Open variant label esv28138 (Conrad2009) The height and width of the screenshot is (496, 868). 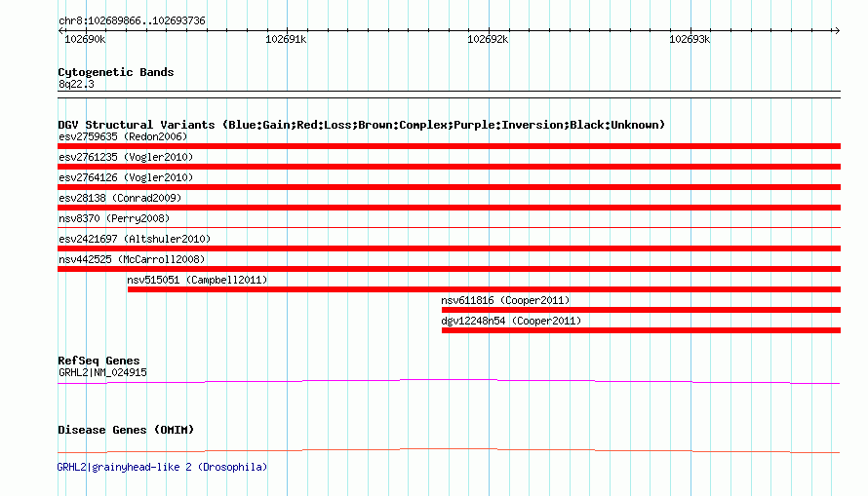[120, 198]
